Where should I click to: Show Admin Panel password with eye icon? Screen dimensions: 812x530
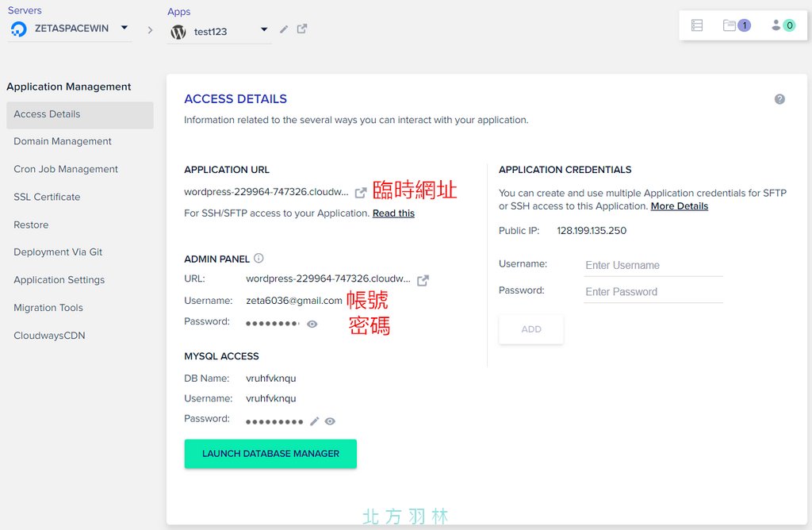(312, 324)
